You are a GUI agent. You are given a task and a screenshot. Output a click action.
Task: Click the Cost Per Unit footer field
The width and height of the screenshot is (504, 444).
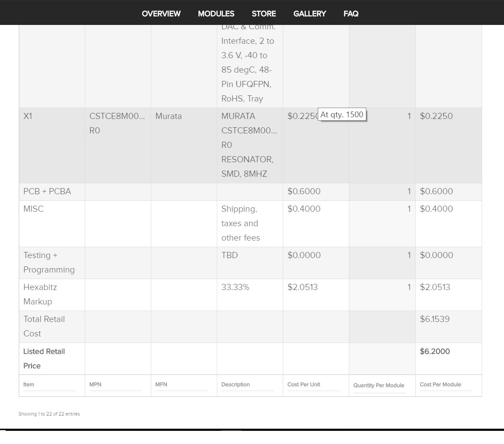tap(313, 385)
